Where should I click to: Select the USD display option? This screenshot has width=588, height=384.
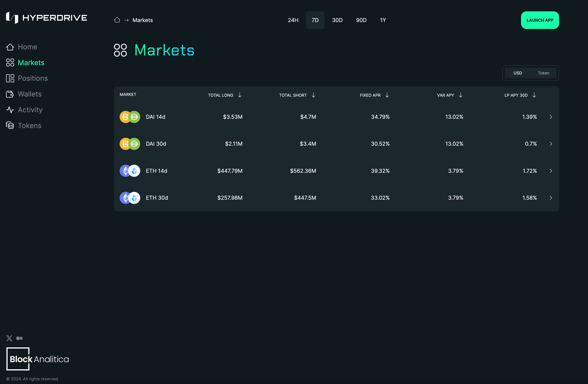tap(518, 73)
